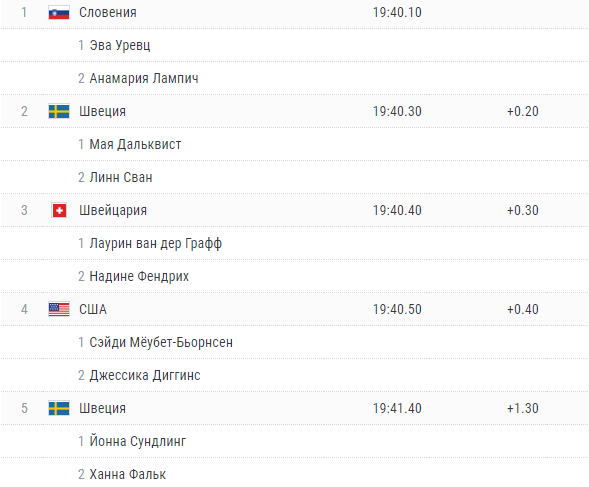Screen dimensions: 589x487
Task: Click the Sweden flag in second place
Action: [59, 111]
